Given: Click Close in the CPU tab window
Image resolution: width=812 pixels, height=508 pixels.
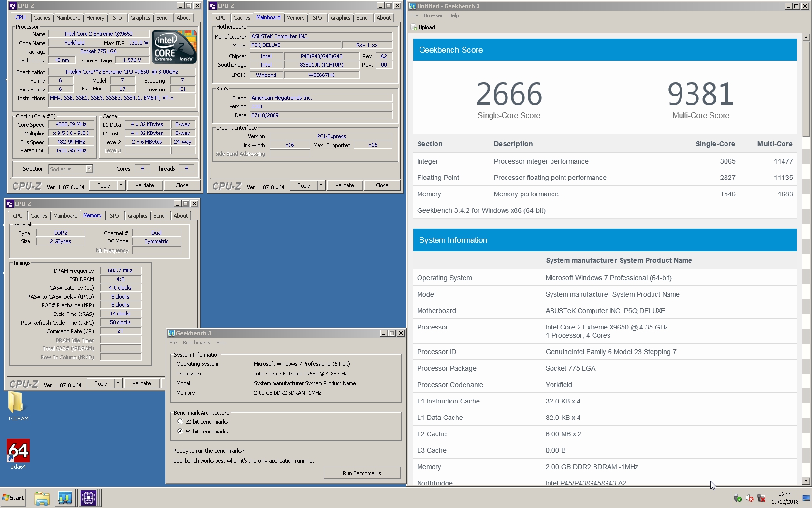Looking at the screenshot, I should (182, 185).
